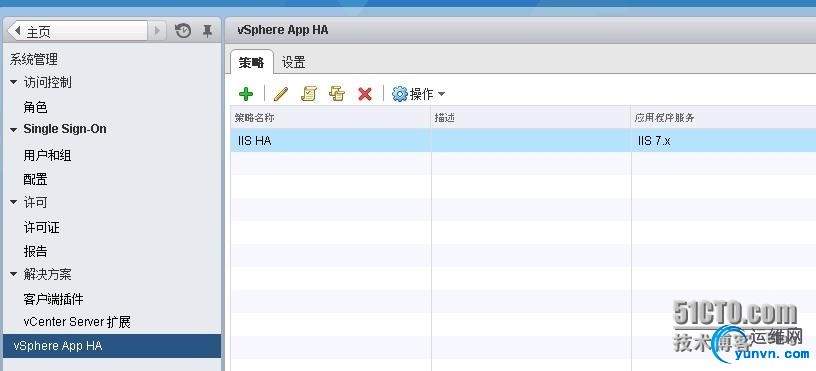Screen dimensions: 816x371
Task: Collapse the 访问控制 section
Action: (14, 82)
